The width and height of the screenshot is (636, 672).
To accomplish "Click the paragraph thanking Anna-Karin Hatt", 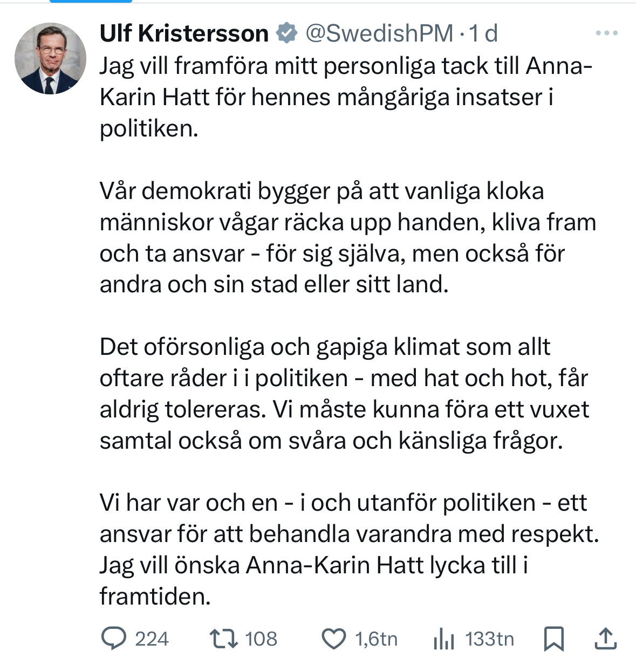I will (345, 97).
